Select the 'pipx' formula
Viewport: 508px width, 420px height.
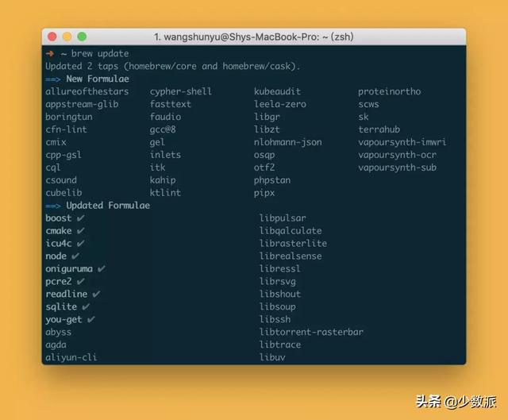[x=264, y=193]
